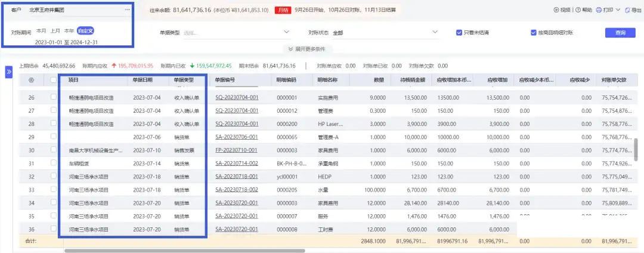Select 本年 reconciliation period
Viewport: 644px width, 253px height.
click(69, 31)
